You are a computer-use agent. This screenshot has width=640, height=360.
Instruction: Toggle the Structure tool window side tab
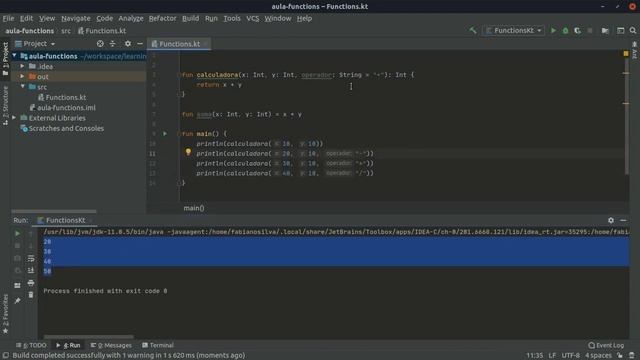[5, 105]
